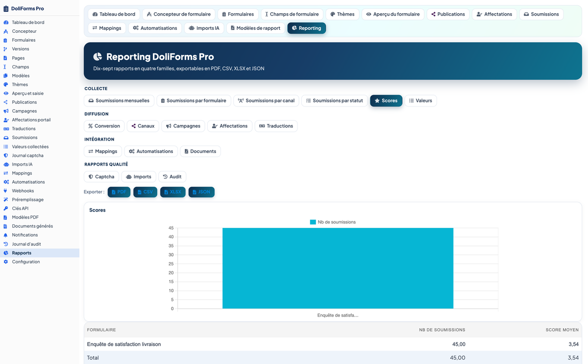Show the Soumissions par statut report
Viewport: 588px width, 364px height.
[x=334, y=100]
